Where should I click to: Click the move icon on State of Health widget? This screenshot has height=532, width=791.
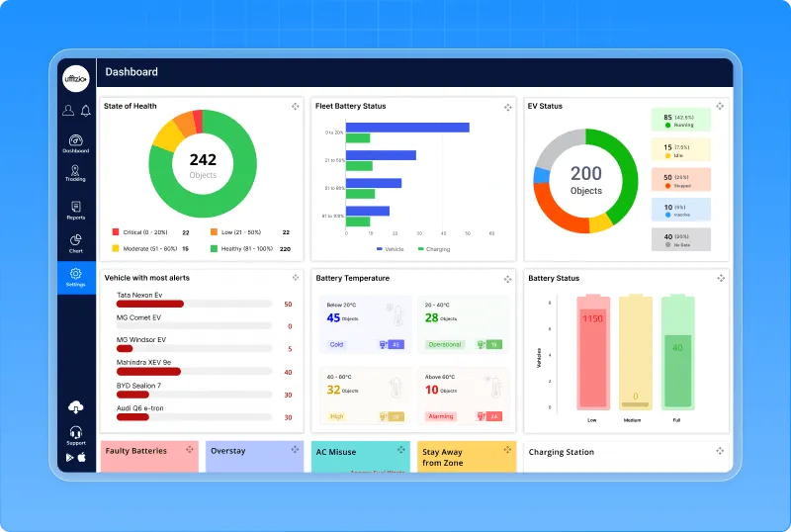(295, 107)
